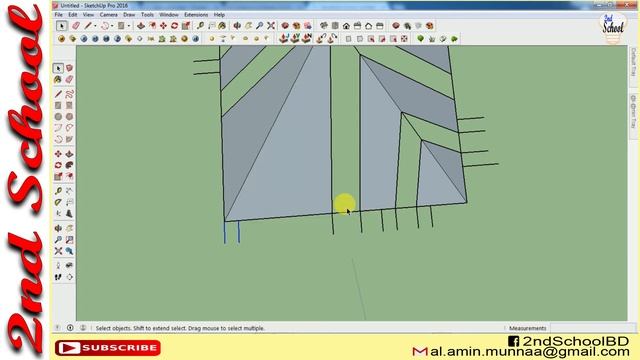Activate the Follow Me tool in the left palette

(69, 165)
